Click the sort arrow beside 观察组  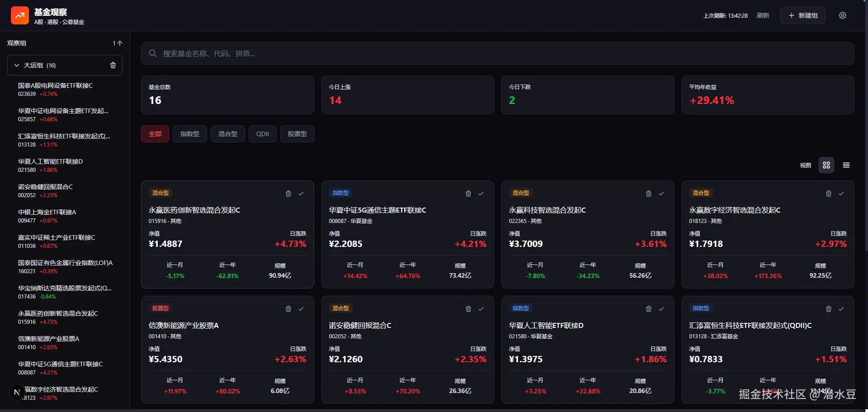[118, 43]
